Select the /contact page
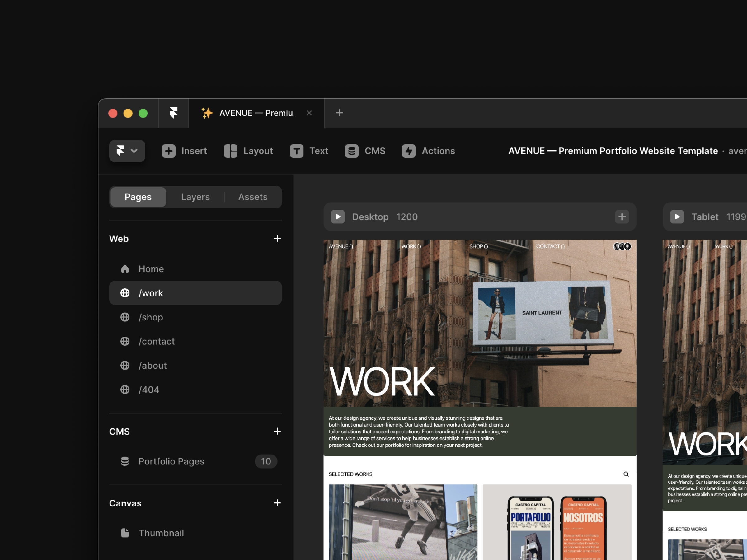This screenshot has width=747, height=560. click(195, 341)
